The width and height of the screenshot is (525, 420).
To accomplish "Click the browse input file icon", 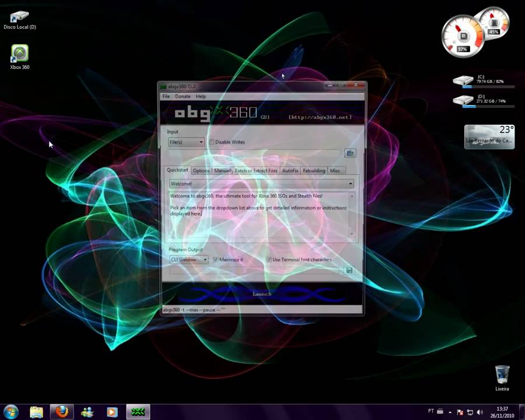I will (350, 153).
